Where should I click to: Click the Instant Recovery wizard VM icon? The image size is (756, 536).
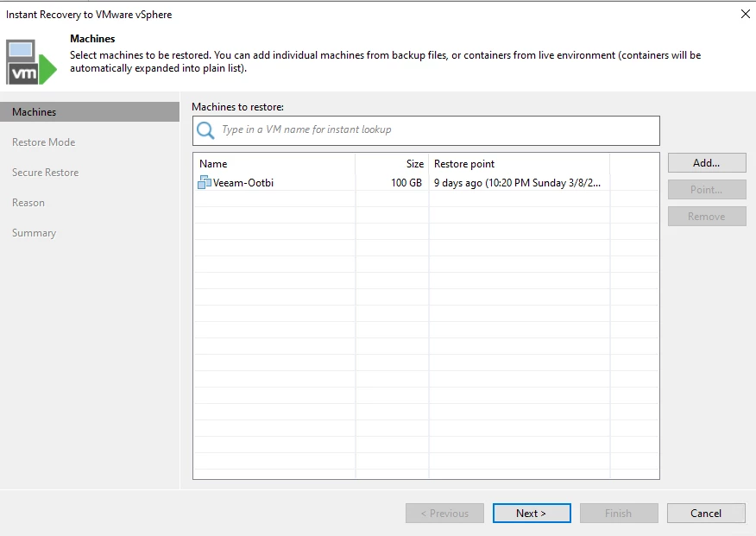tap(31, 62)
